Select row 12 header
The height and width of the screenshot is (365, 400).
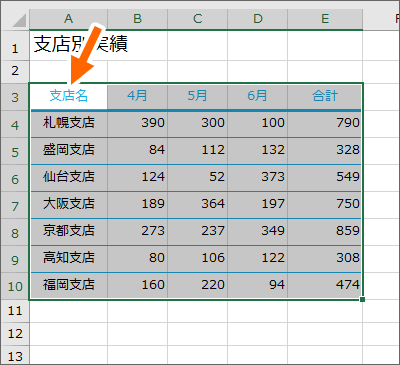click(x=15, y=334)
